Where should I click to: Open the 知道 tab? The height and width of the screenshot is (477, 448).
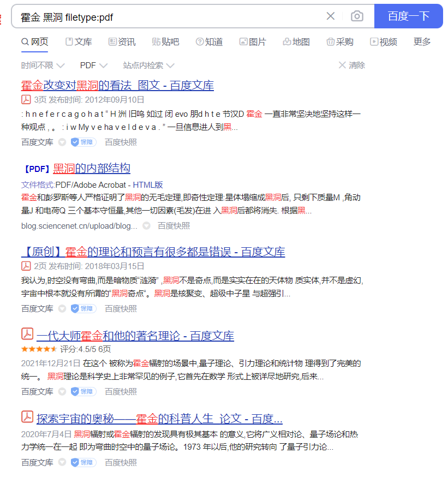click(209, 41)
